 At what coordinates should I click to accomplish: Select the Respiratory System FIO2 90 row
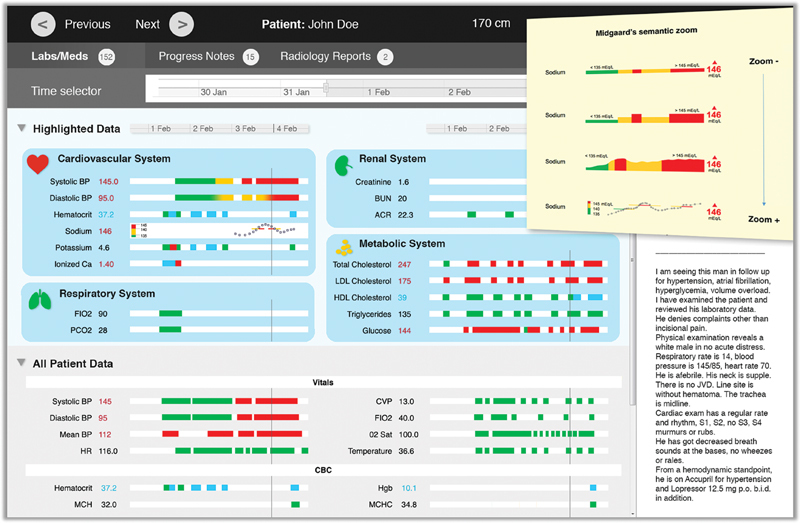pos(189,314)
